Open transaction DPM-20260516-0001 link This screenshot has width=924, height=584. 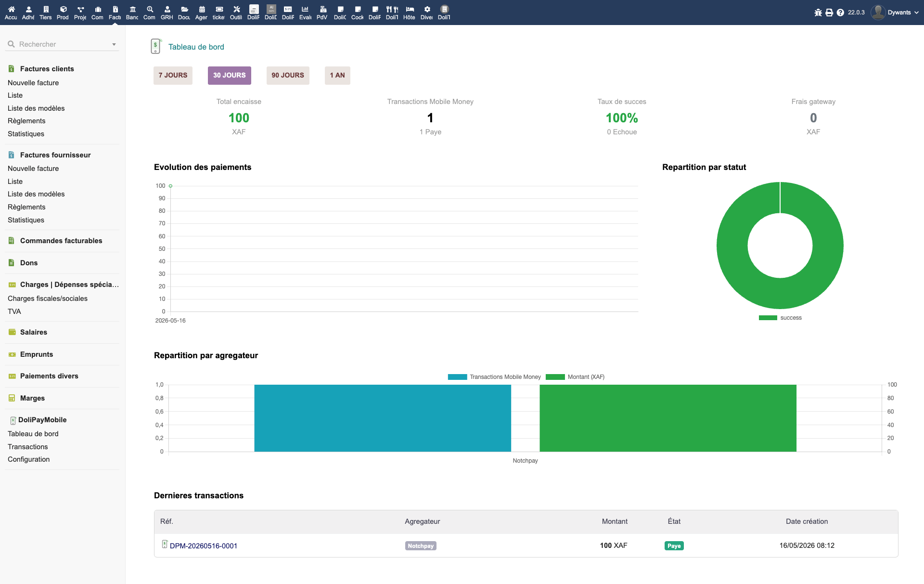pos(204,545)
